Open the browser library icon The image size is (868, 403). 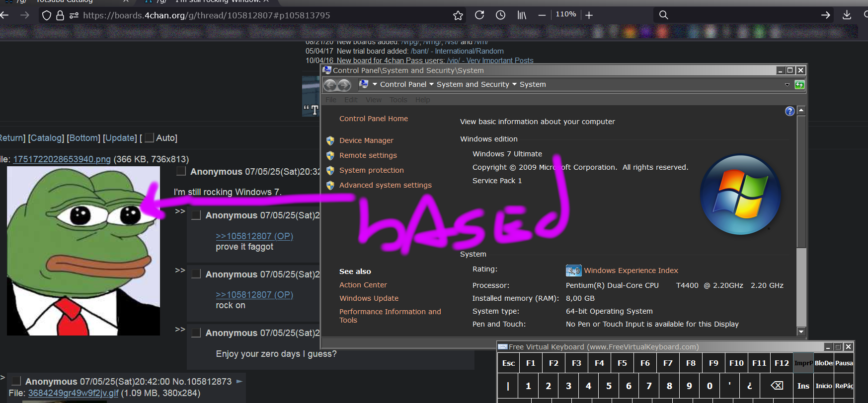pos(522,15)
